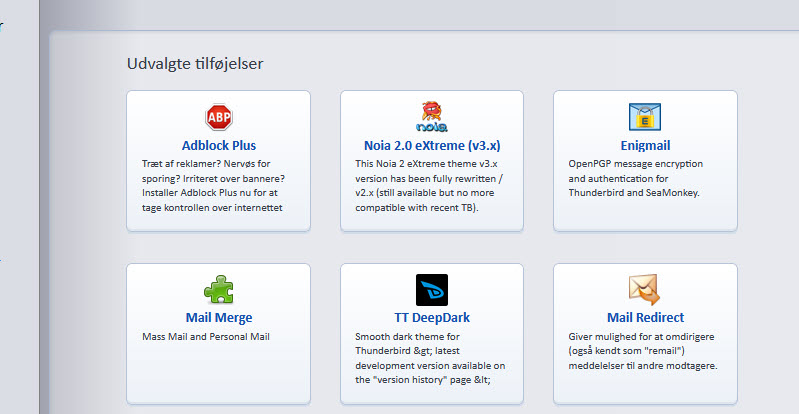The height and width of the screenshot is (414, 799).
Task: Open the TT DeepDark title link
Action: tap(432, 317)
